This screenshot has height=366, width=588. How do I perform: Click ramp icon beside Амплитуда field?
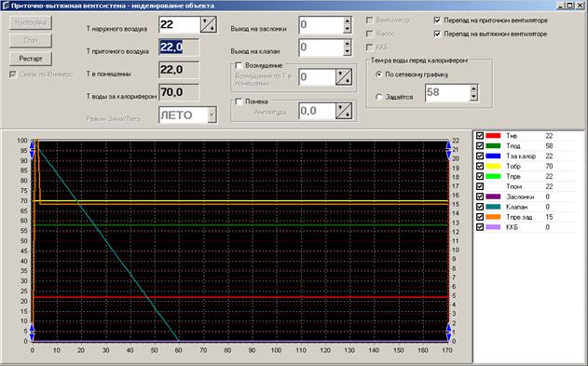[344, 111]
